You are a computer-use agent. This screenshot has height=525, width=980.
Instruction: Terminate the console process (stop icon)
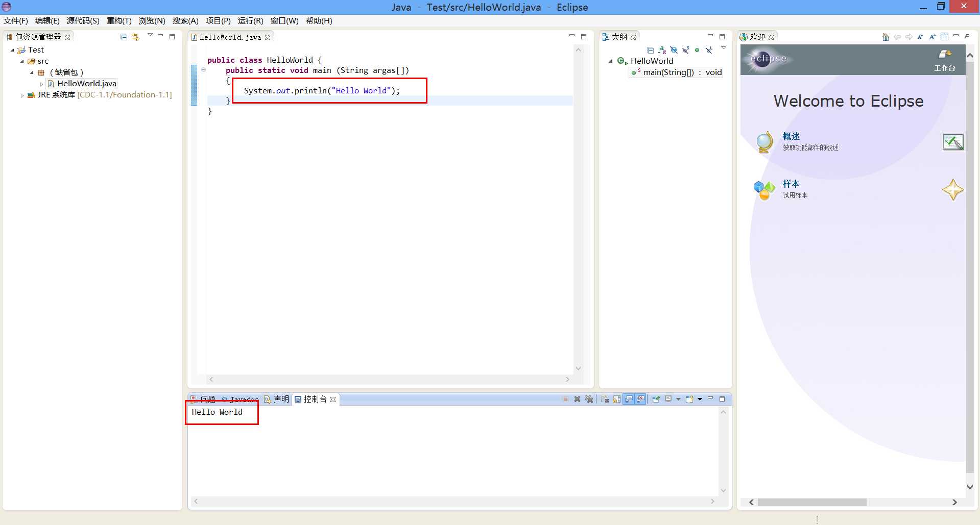[x=565, y=399]
